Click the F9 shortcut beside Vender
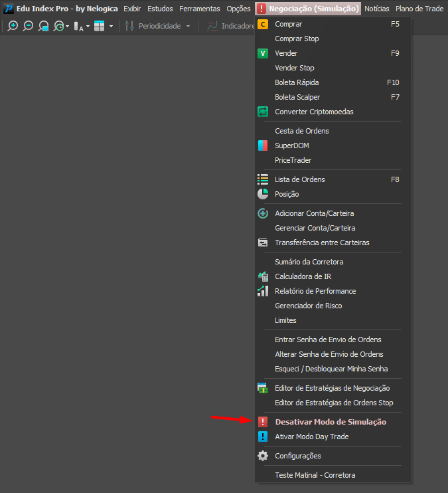 pos(395,53)
